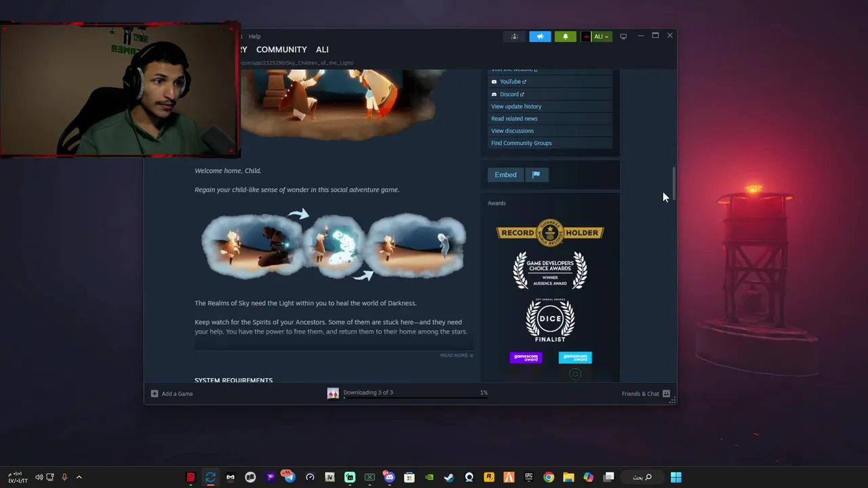Open Microsoft Store taskbar icon

pos(409,477)
